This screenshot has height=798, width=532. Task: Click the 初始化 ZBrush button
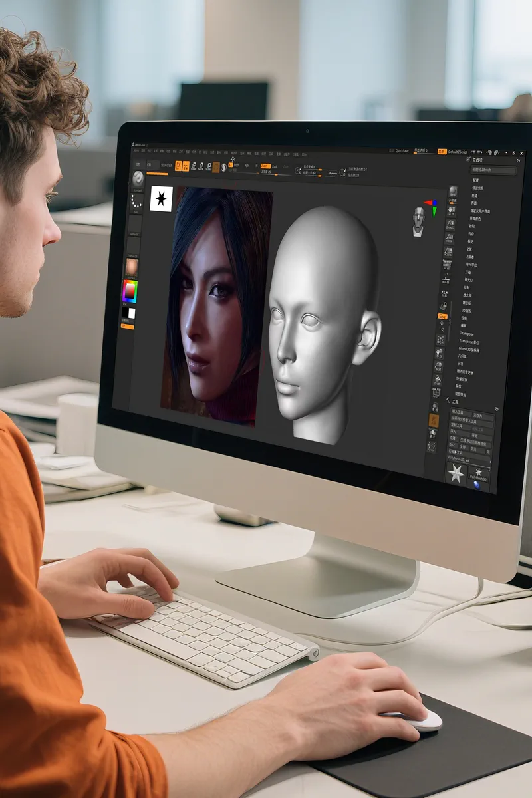coord(493,170)
